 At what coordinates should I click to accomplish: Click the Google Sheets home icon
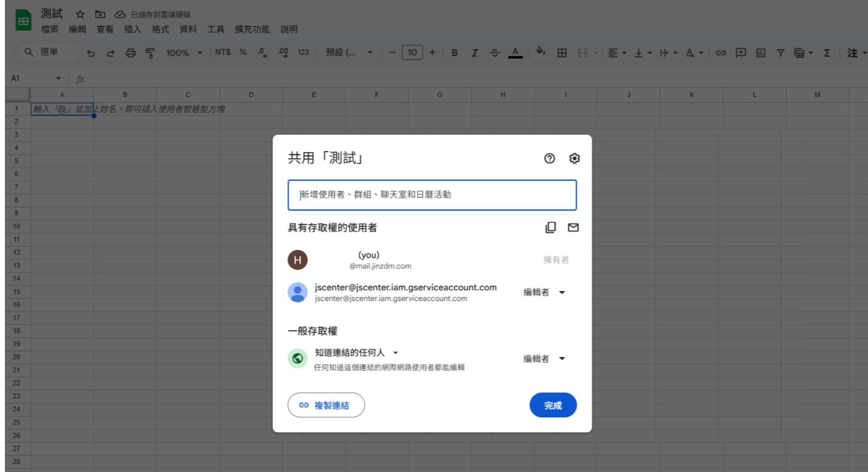tap(23, 21)
